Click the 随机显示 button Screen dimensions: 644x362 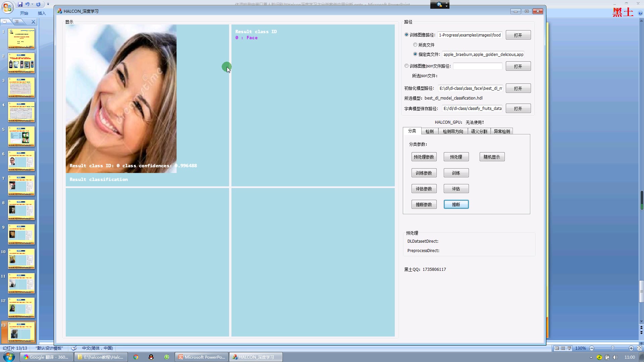pyautogui.click(x=492, y=157)
